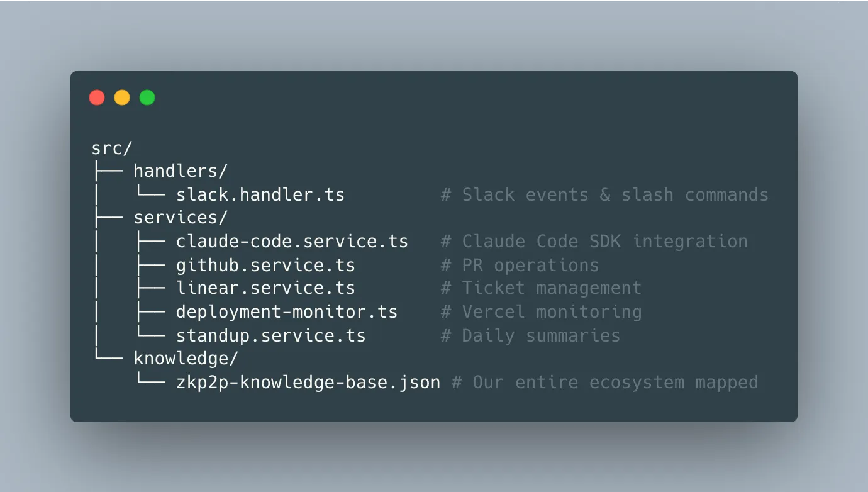Image resolution: width=868 pixels, height=492 pixels.
Task: Open zkp2p-knowledge-base.json file
Action: point(308,383)
